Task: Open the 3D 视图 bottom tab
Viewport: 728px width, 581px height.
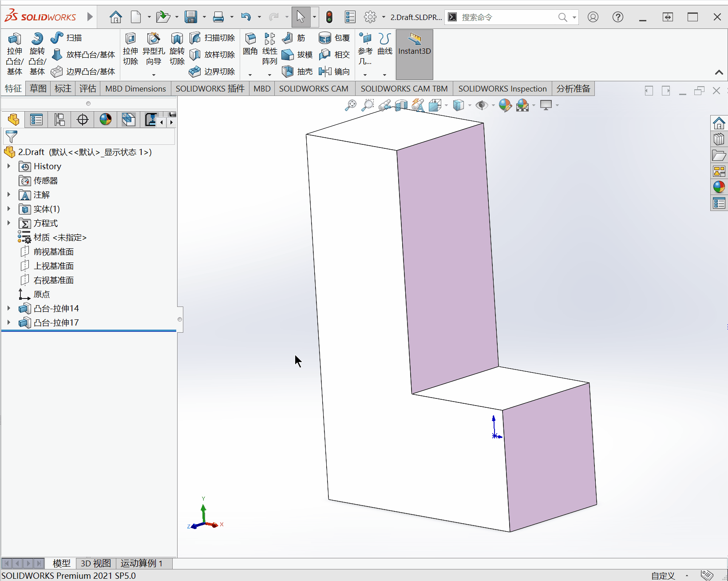Action: (x=96, y=563)
